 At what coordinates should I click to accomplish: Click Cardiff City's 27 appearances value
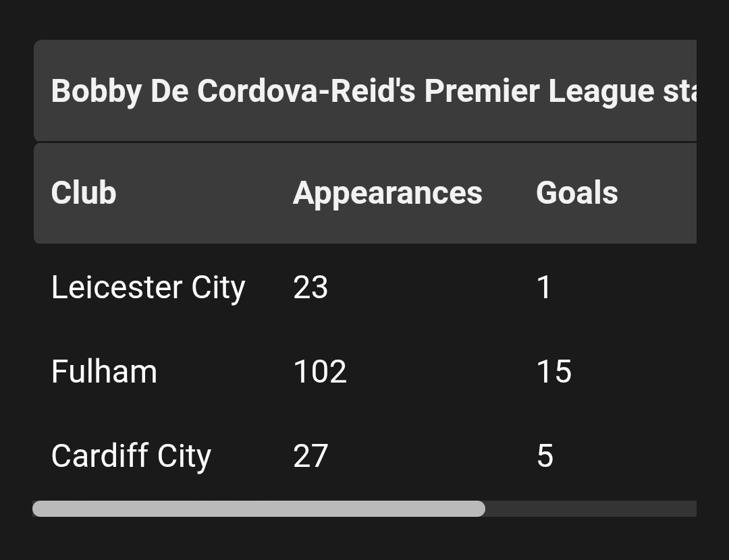(310, 456)
